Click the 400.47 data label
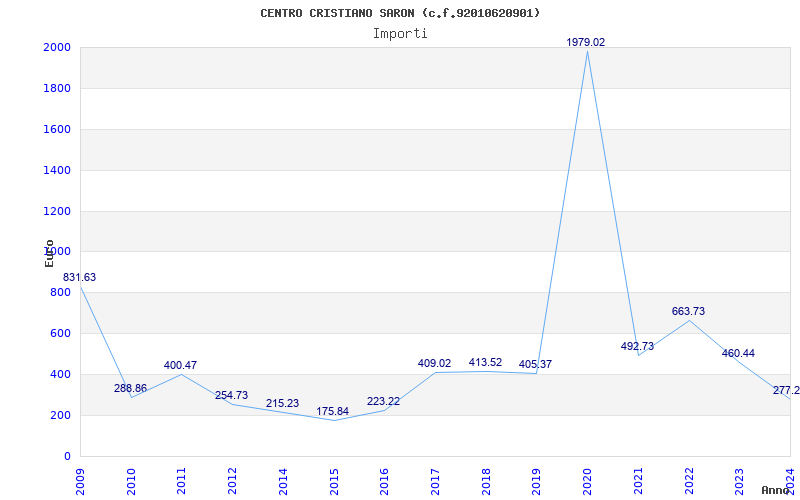 180,365
